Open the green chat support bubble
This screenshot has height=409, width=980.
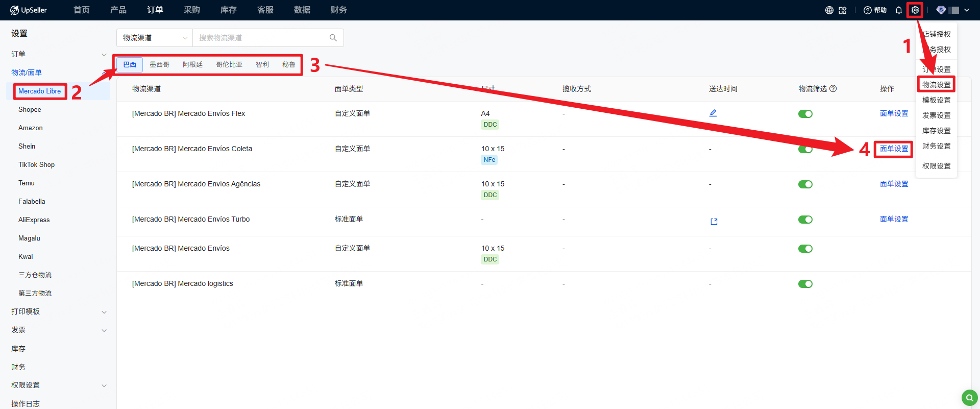tap(969, 397)
